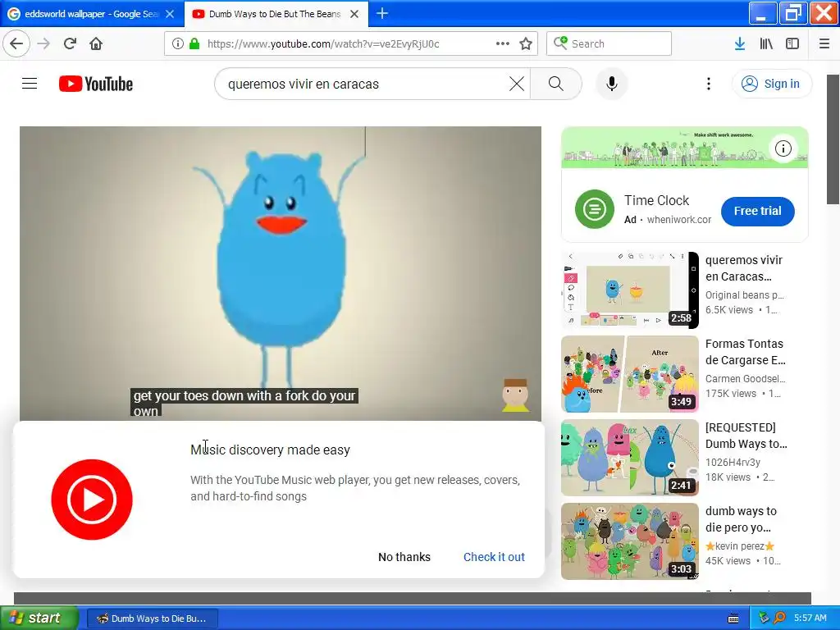Click No thanks in the music prompt
The image size is (840, 630).
coord(404,557)
